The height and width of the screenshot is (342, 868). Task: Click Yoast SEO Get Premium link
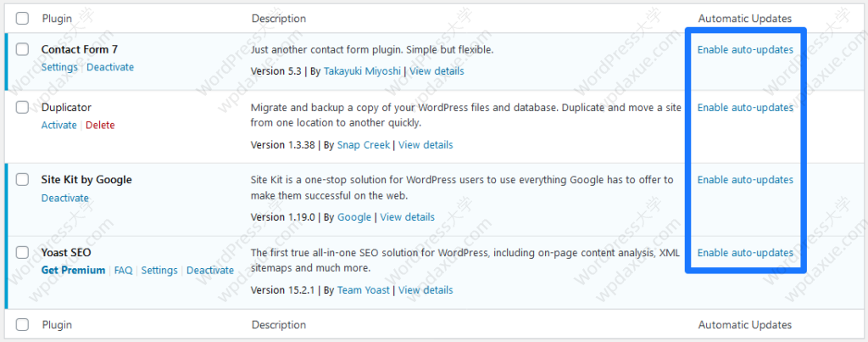coord(73,270)
